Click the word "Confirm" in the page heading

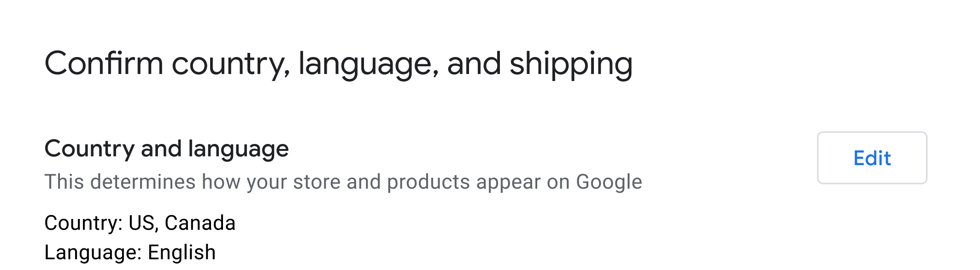[x=104, y=63]
